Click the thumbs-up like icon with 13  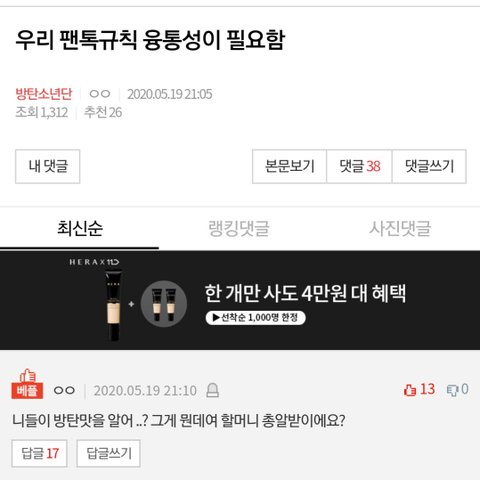click(x=409, y=390)
